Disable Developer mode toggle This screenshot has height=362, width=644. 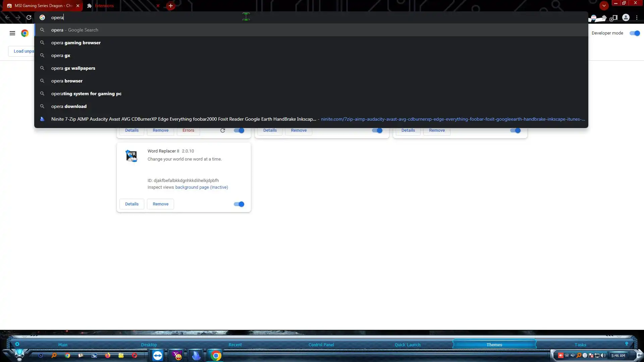pos(635,33)
